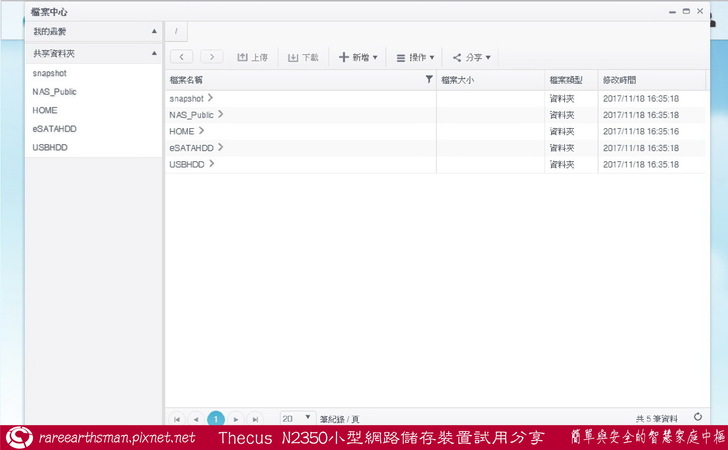
Task: Select USBHDD in the left sidebar
Action: (x=50, y=147)
